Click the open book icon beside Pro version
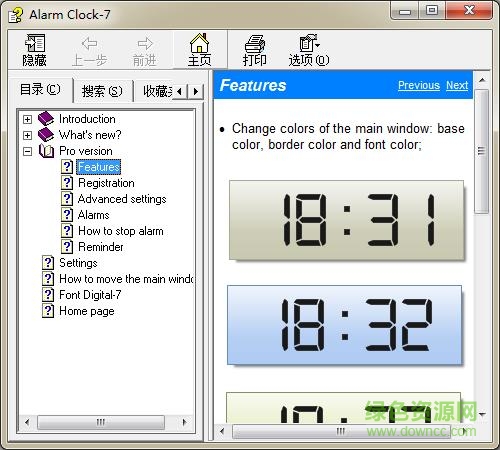Image resolution: width=500 pixels, height=450 pixels. tap(46, 151)
